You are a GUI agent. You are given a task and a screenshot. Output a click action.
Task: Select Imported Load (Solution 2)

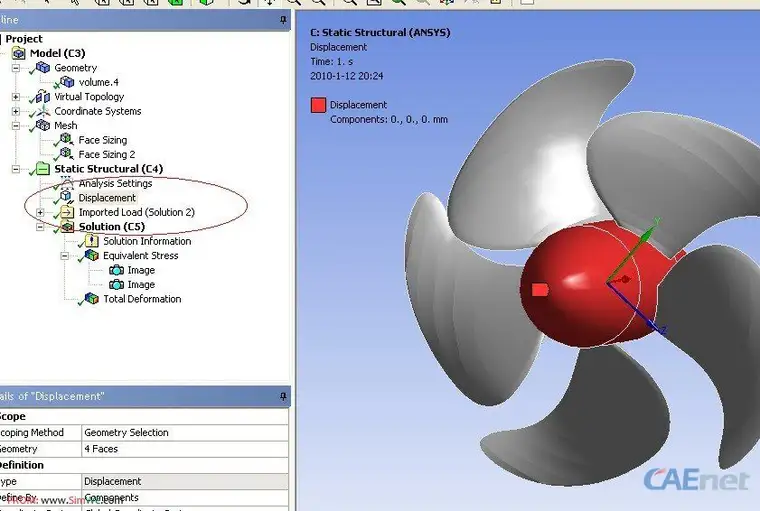click(x=137, y=212)
